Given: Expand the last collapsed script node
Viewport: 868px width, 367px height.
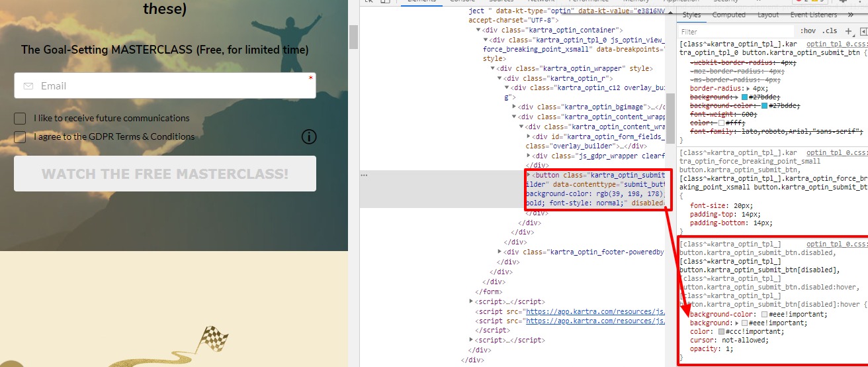Looking at the screenshot, I should coord(471,340).
